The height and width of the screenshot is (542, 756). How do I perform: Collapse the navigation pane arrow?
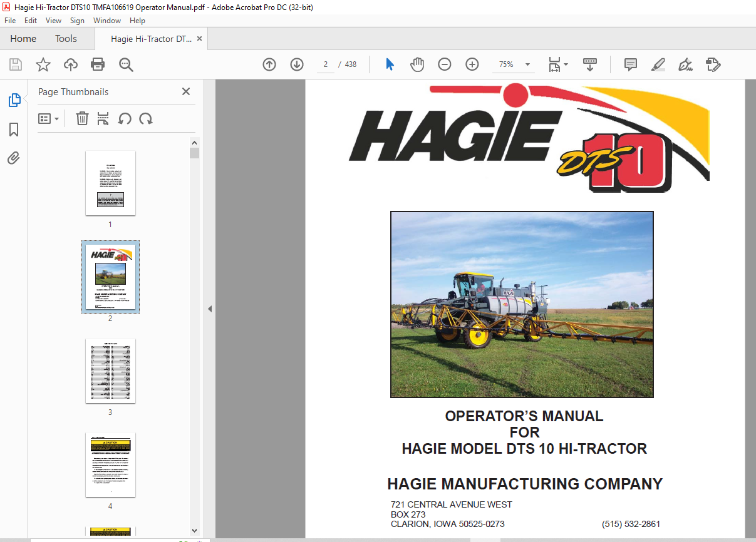[x=210, y=309]
